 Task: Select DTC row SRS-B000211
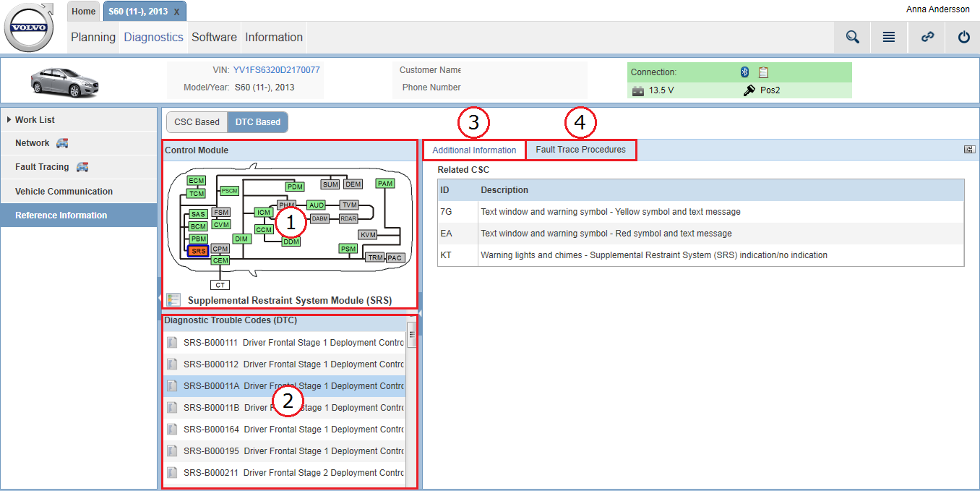[x=284, y=473]
